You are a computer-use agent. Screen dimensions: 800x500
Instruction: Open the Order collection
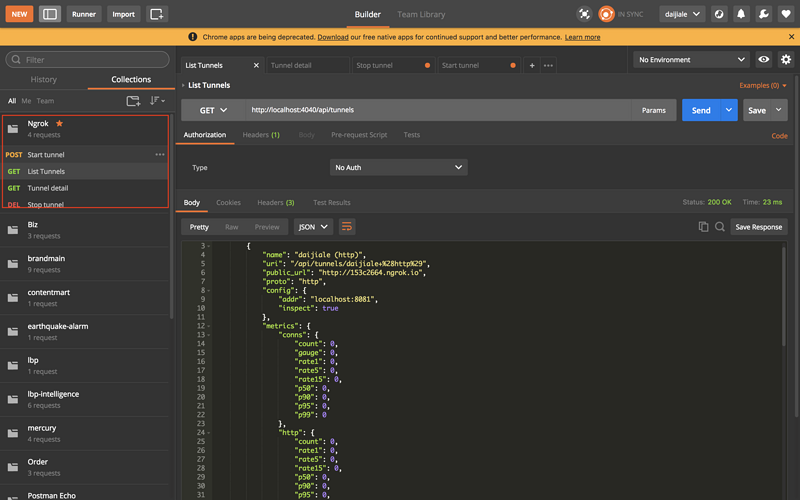point(85,467)
